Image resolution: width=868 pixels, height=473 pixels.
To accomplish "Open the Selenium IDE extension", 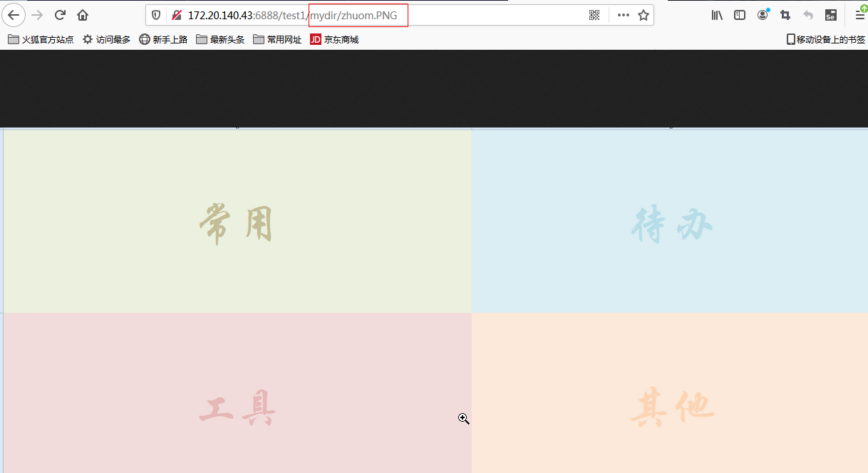I will pos(830,15).
